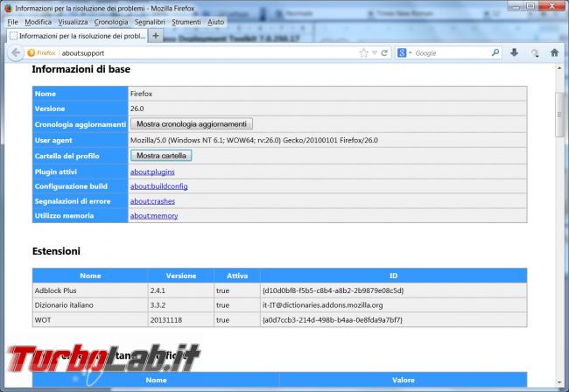This screenshot has width=569, height=392.
Task: Open the Home page icon
Action: click(x=554, y=52)
